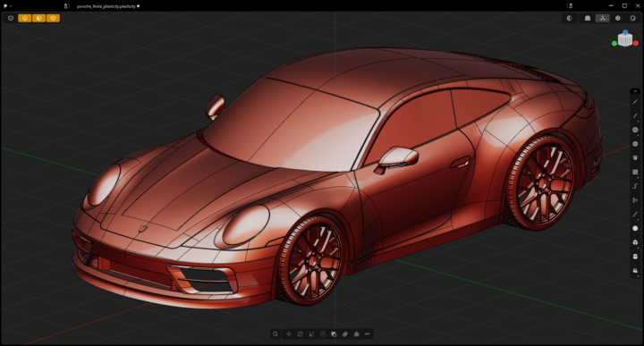The width and height of the screenshot is (644, 346).
Task: Select the trapezoid-shaped tool under Polygon
Action: coord(635,157)
